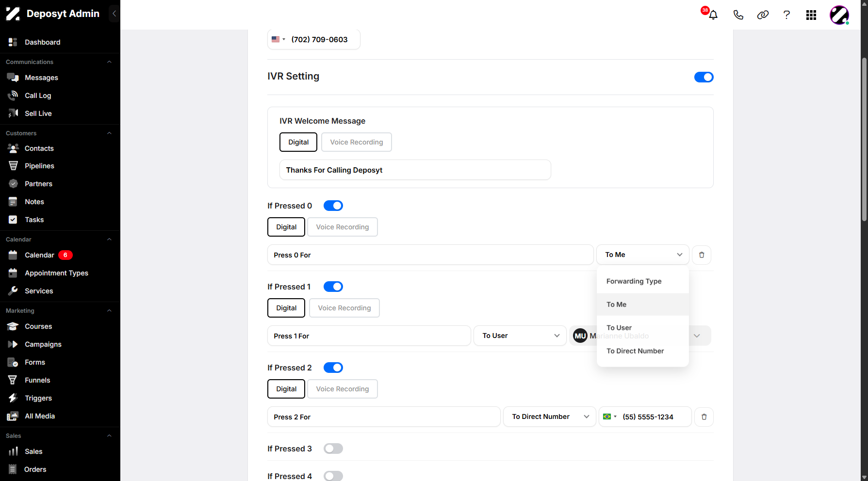Click the link chain icon in header

point(763,15)
